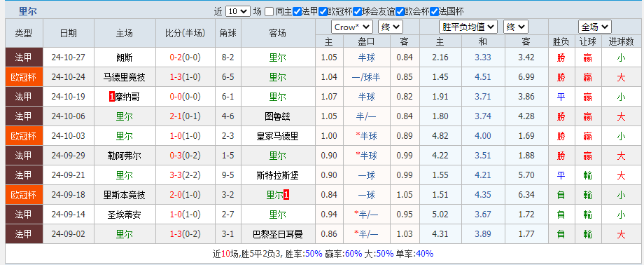Click the 里斯本竞技 home team name

click(x=125, y=196)
